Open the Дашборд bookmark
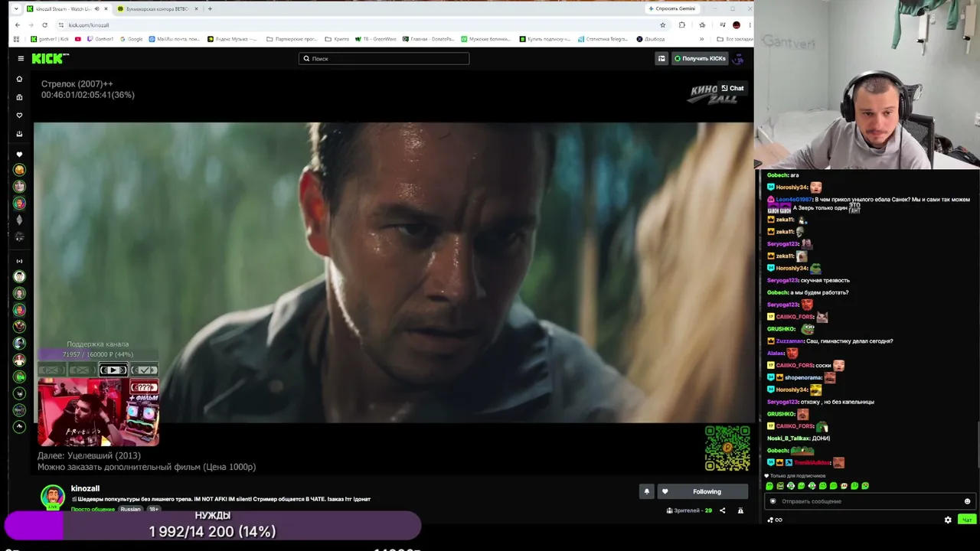 (651, 39)
